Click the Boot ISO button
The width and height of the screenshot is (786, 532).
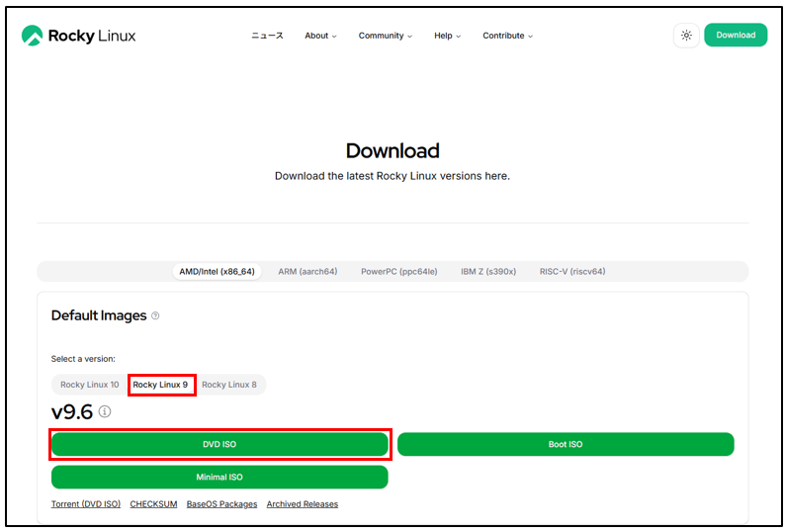pyautogui.click(x=566, y=445)
